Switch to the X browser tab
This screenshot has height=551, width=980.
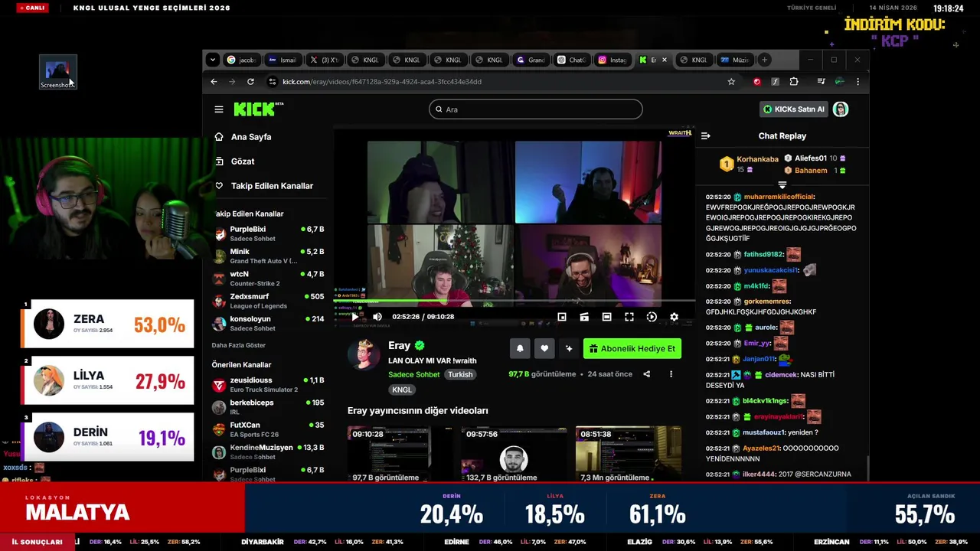tap(324, 60)
